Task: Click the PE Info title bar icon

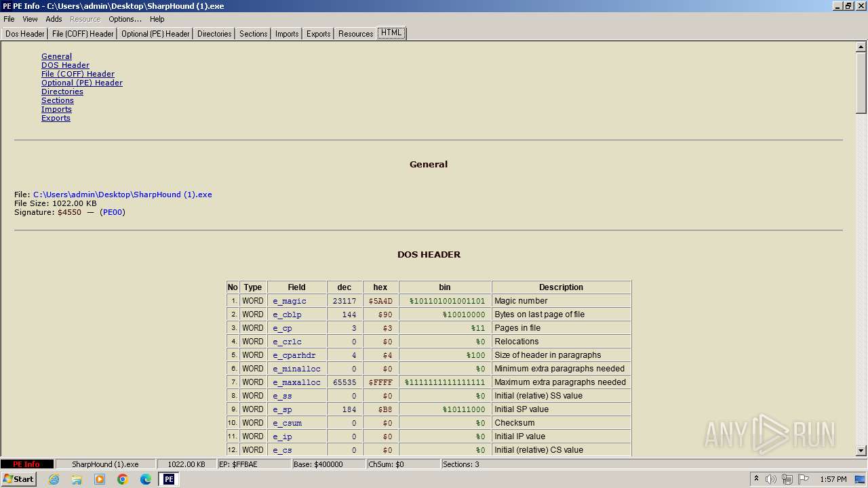Action: click(x=6, y=6)
